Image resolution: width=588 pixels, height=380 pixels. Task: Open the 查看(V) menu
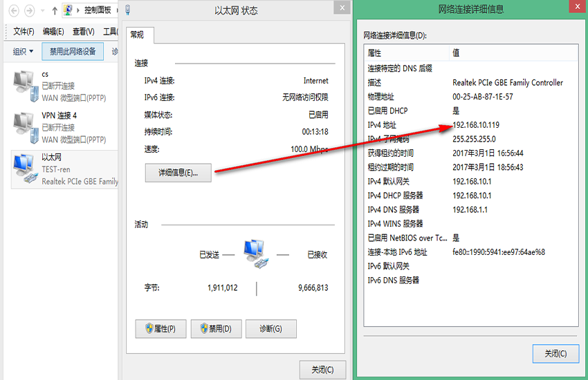pos(83,32)
